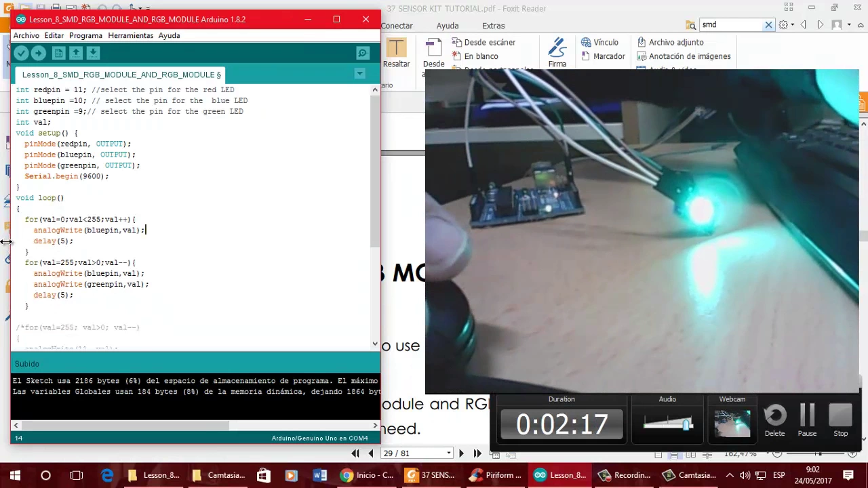Pause the Camtasia recording
Image resolution: width=868 pixels, height=488 pixels.
(x=807, y=422)
